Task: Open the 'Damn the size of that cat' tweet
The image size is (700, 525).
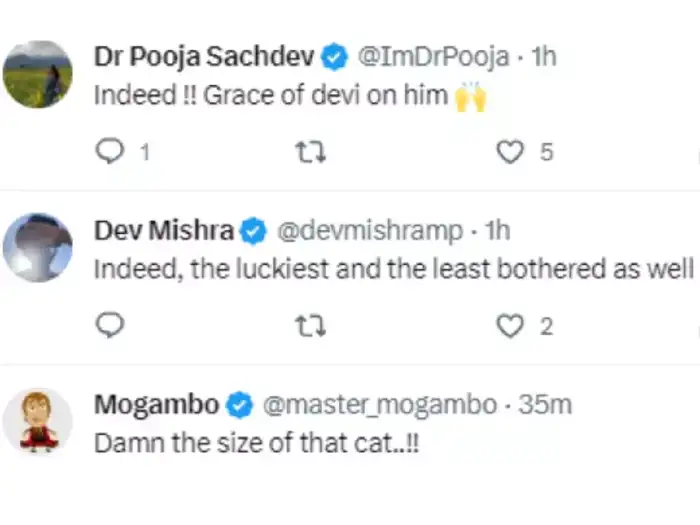Action: 256,444
